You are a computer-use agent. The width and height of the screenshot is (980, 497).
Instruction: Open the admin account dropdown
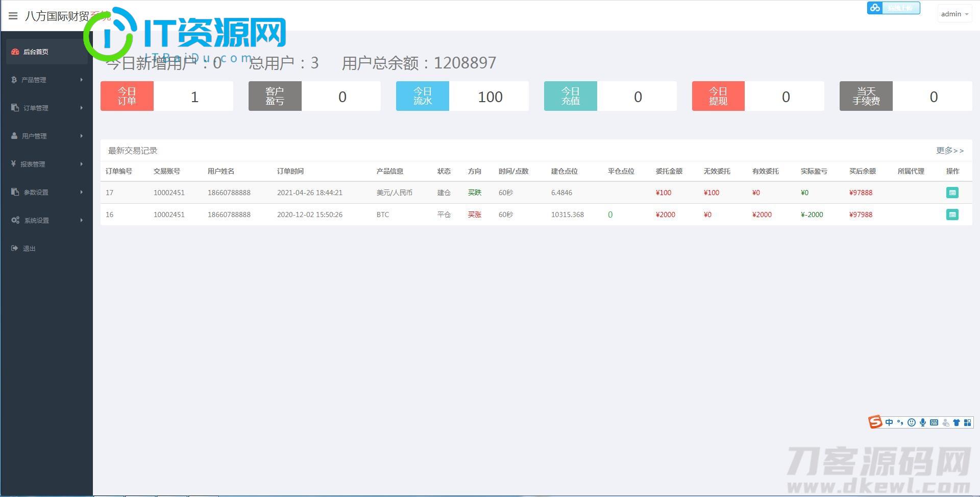[954, 14]
